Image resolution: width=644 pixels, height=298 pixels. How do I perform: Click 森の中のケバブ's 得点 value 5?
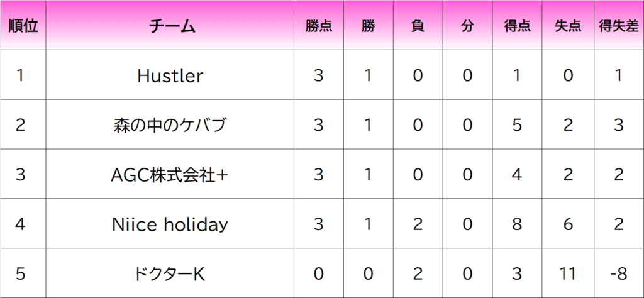(x=517, y=125)
